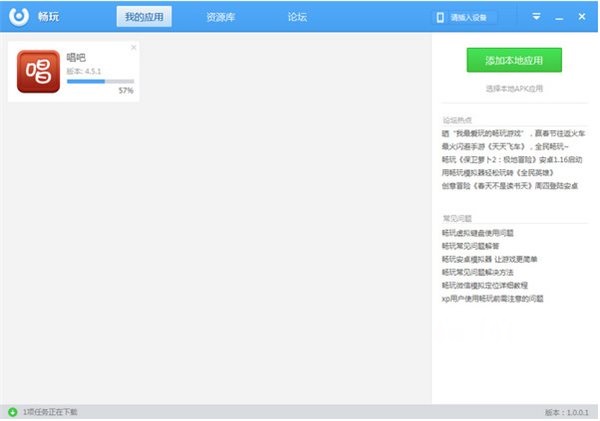Open 全民英雄 forum post link
600x421 pixels.
pos(498,173)
